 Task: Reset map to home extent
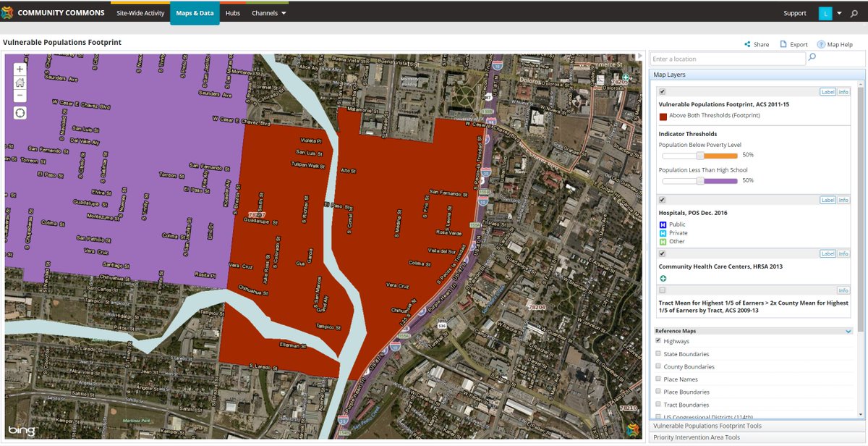[20, 83]
